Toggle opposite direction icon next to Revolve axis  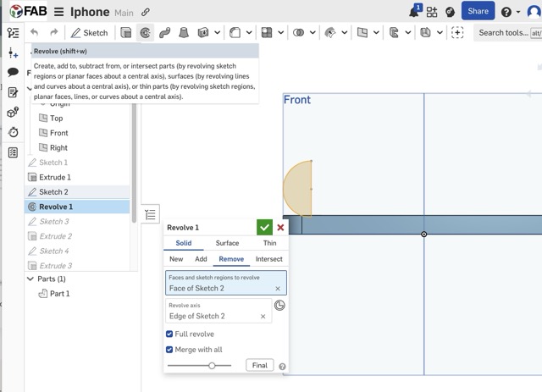(x=279, y=306)
